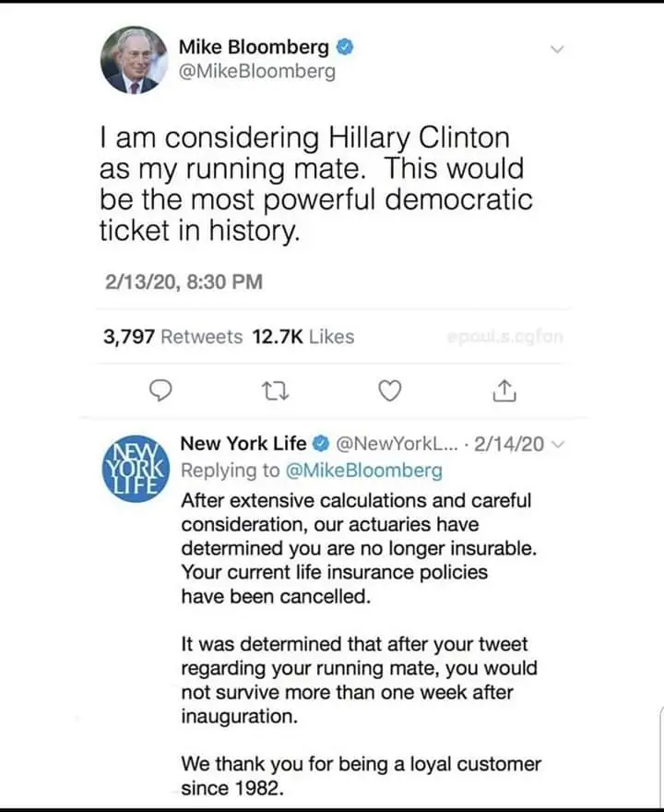Like the tweet with the heart icon
Image resolution: width=664 pixels, height=812 pixels.
391,392
